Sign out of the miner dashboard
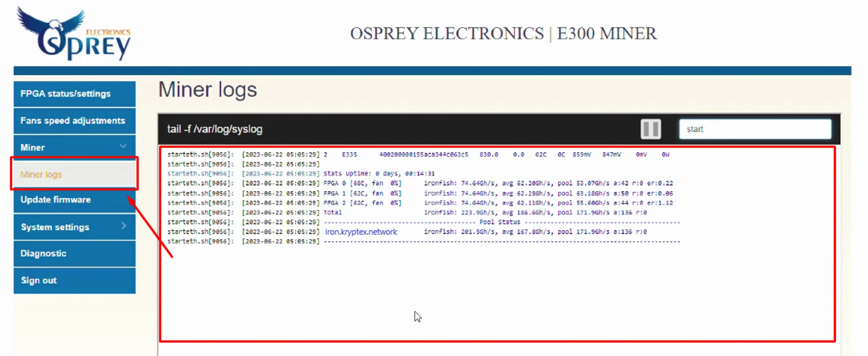This screenshot has width=868, height=356. pyautogui.click(x=39, y=280)
